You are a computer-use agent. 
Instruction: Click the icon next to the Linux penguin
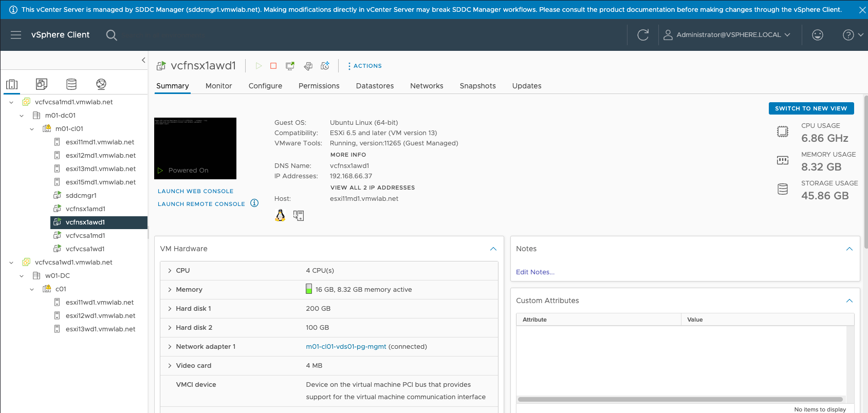pyautogui.click(x=299, y=216)
